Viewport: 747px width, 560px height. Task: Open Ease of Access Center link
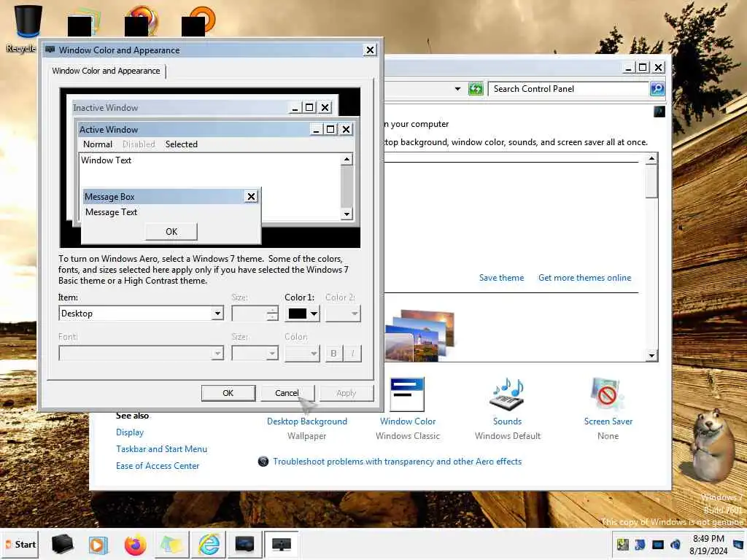coord(158,466)
